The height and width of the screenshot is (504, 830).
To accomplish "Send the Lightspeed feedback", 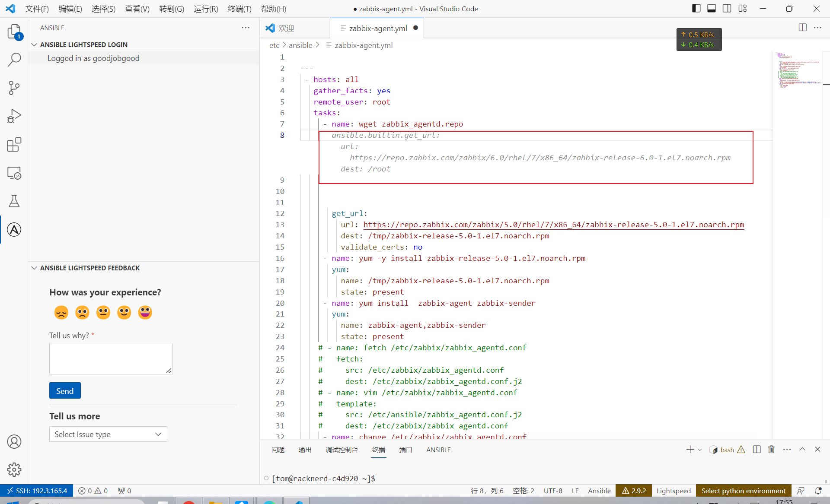I will (65, 391).
